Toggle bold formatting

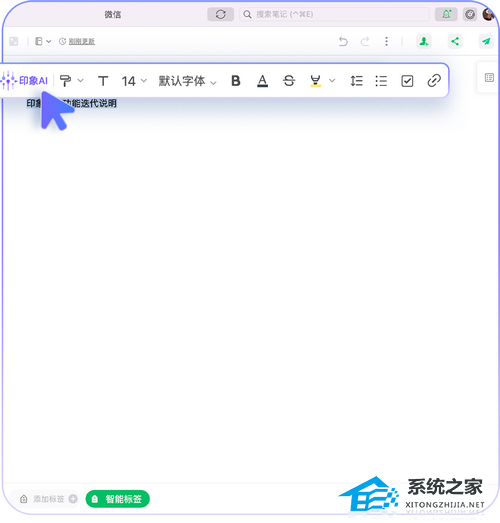tap(236, 81)
